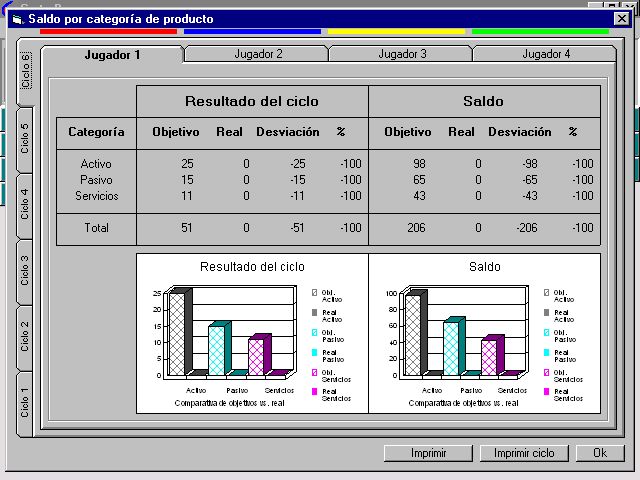Switch to the Jugador 1 tab
This screenshot has height=480, width=640.
coord(112,54)
